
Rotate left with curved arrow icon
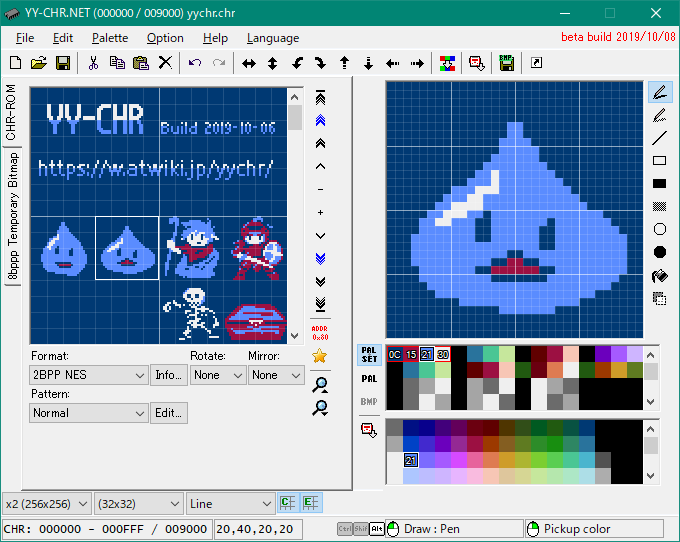tap(297, 64)
